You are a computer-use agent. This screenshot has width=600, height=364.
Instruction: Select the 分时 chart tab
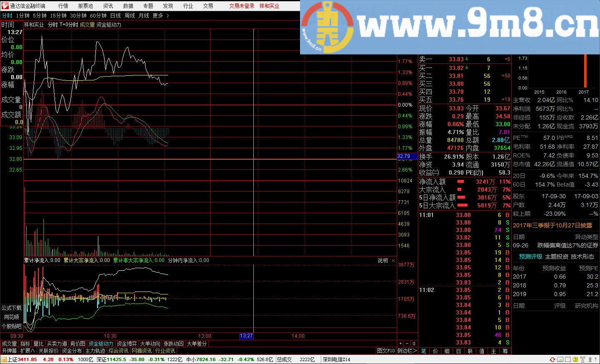coord(7,15)
